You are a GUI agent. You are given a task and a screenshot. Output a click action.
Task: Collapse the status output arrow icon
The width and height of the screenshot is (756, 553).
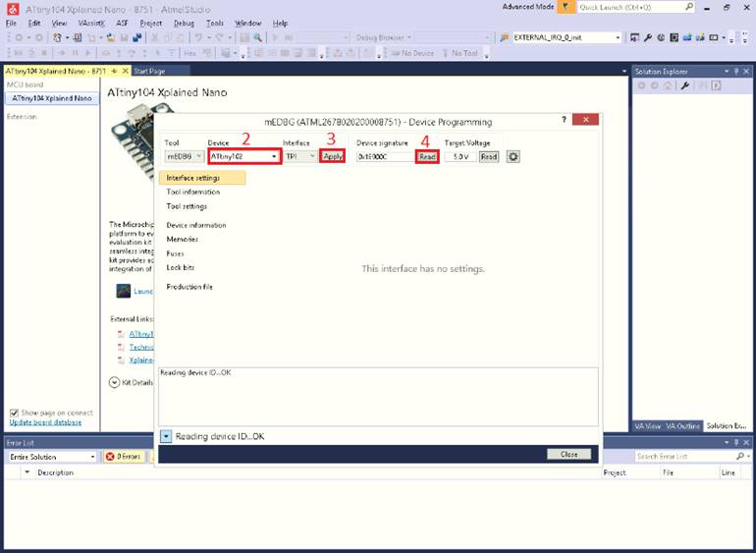[166, 436]
